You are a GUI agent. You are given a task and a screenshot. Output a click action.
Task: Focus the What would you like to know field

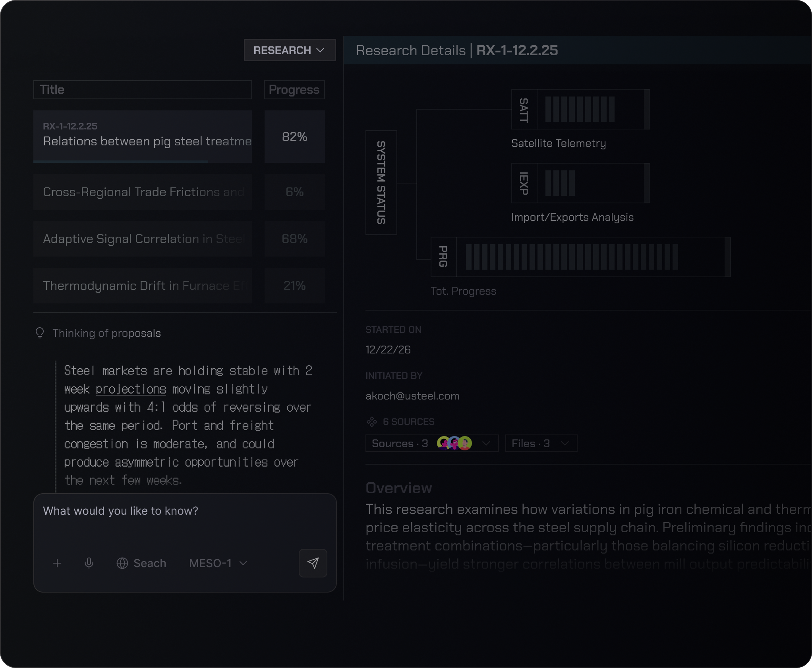point(185,511)
